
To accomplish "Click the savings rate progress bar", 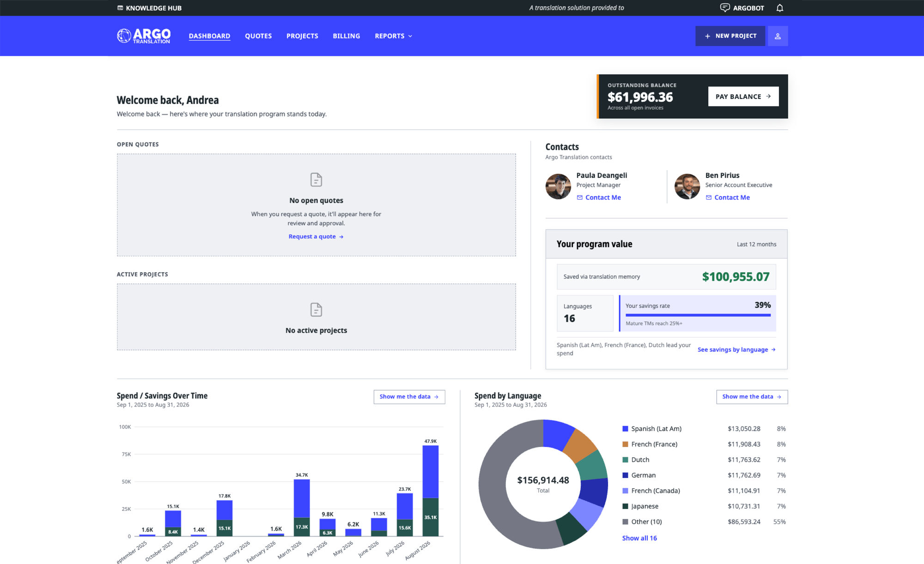I will click(698, 315).
